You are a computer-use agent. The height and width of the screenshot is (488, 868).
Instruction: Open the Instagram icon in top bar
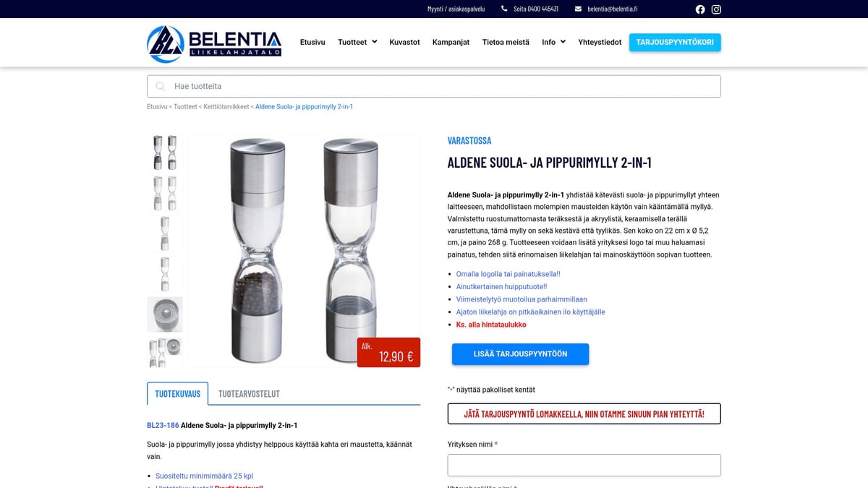pos(716,9)
